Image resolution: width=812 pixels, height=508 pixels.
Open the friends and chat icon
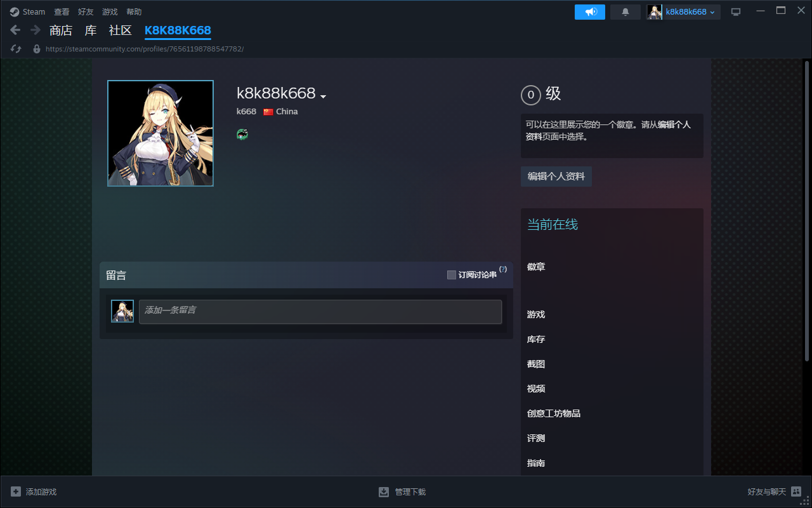[x=796, y=491]
